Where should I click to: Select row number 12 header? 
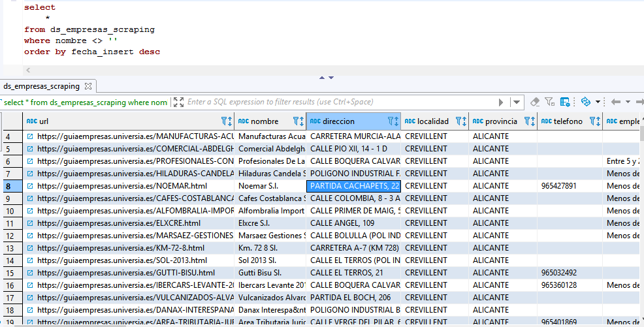point(12,236)
